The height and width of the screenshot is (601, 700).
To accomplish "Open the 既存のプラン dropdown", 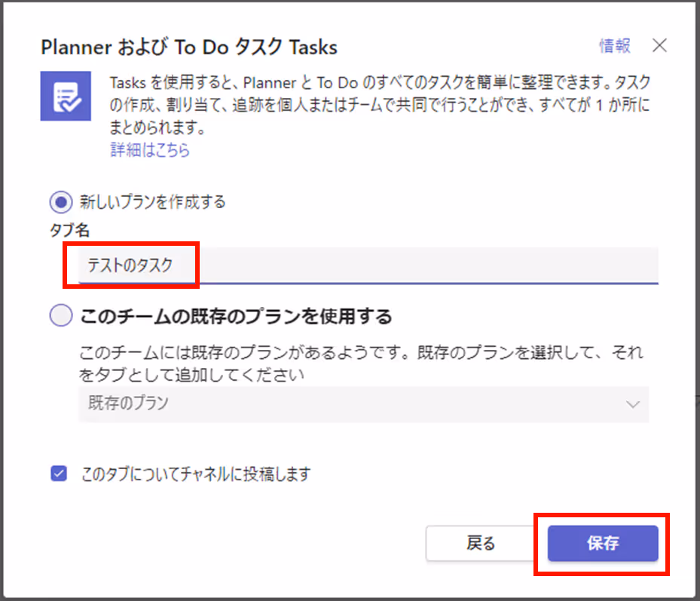I will [364, 404].
